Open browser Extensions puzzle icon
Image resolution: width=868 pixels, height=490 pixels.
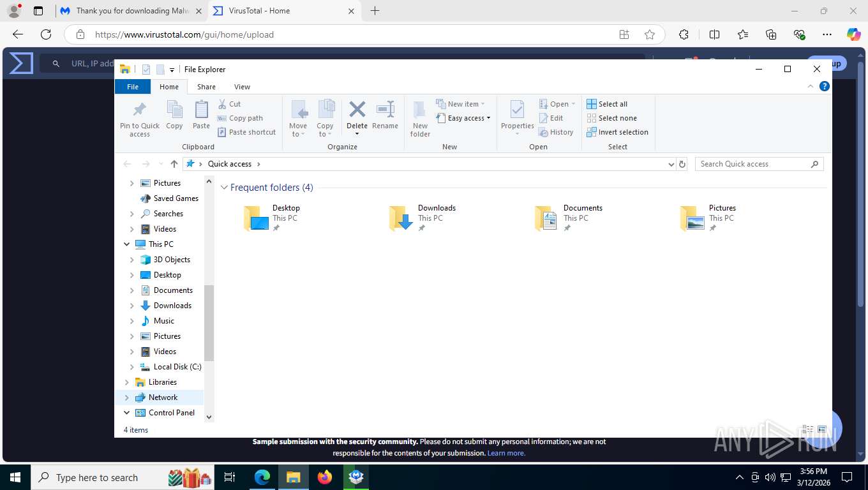point(684,34)
